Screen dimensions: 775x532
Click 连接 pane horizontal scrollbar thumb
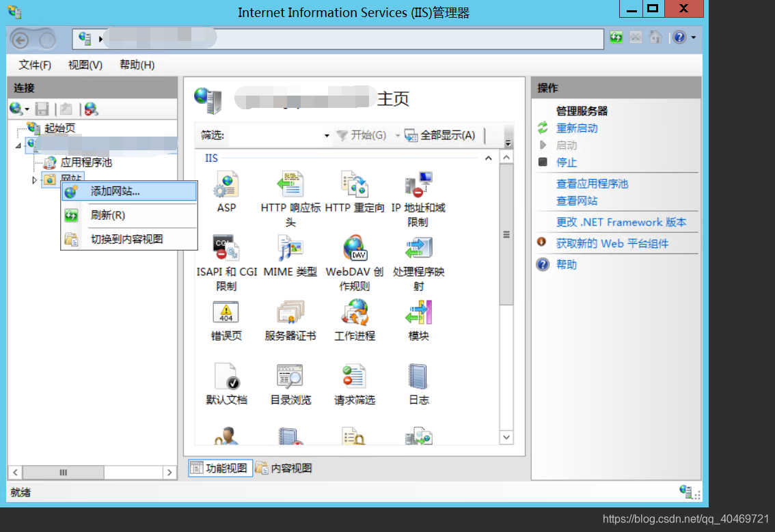[64, 472]
